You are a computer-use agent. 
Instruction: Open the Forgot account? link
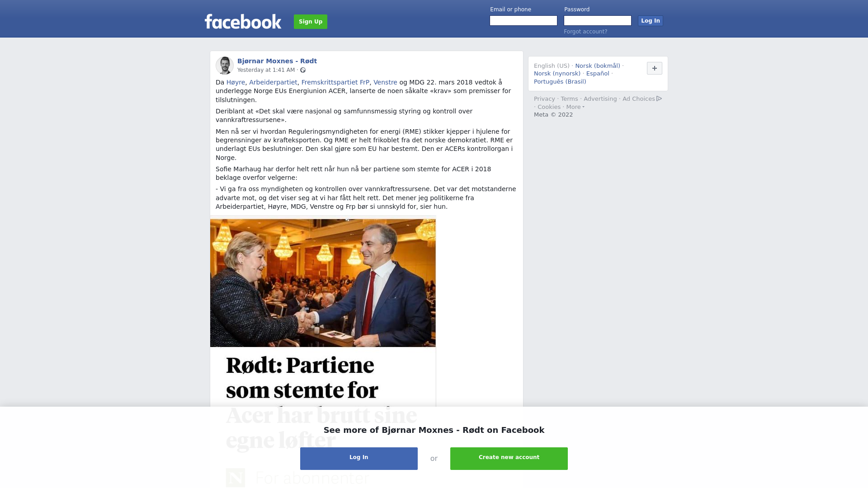tap(585, 32)
